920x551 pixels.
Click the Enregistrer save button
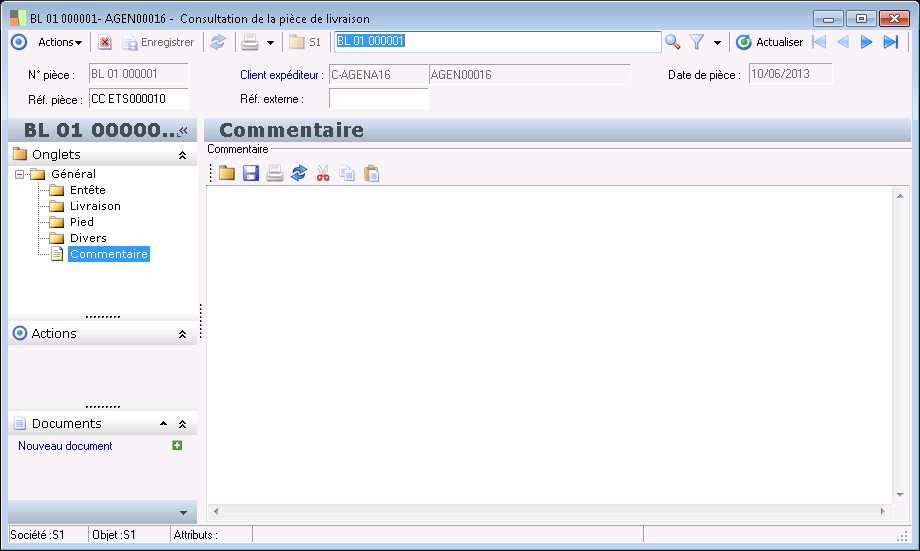point(158,42)
